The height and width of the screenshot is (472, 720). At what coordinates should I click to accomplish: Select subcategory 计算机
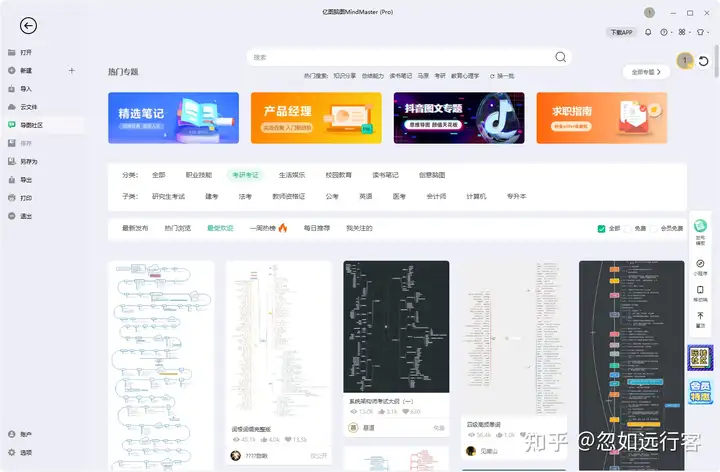[x=476, y=197]
